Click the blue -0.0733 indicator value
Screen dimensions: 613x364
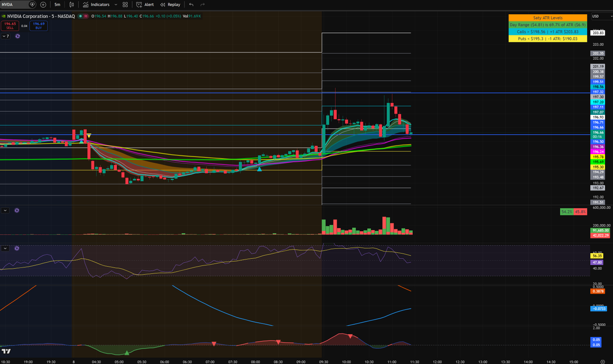[x=598, y=309]
